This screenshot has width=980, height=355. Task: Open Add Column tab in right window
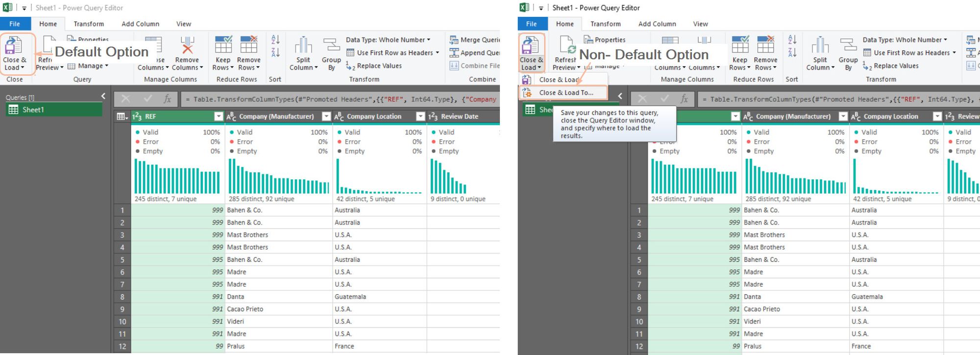pos(657,24)
